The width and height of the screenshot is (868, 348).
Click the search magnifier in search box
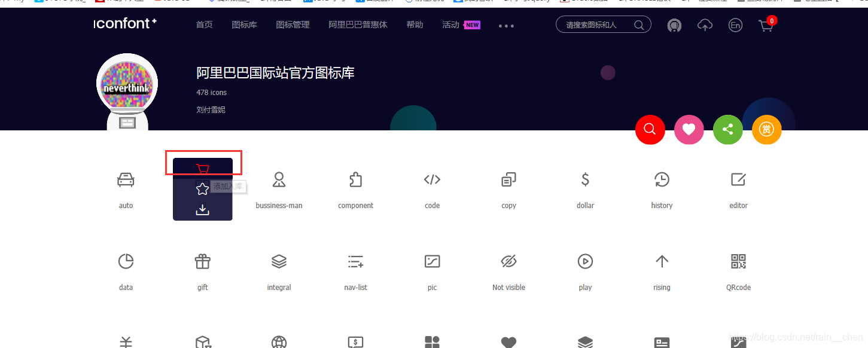click(639, 25)
